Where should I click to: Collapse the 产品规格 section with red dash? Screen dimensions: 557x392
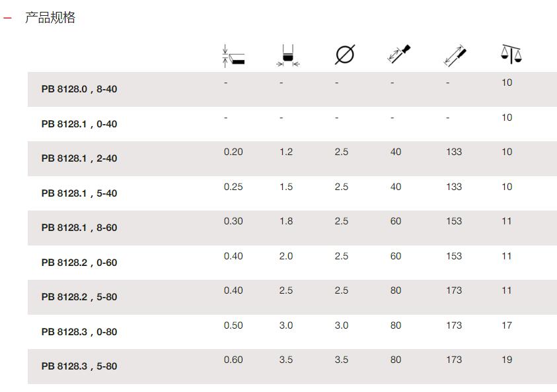(7, 18)
